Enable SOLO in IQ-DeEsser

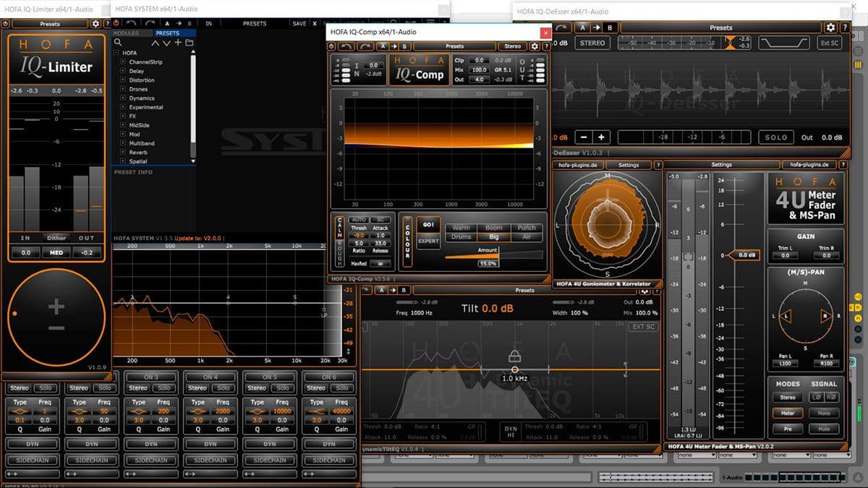tap(776, 137)
